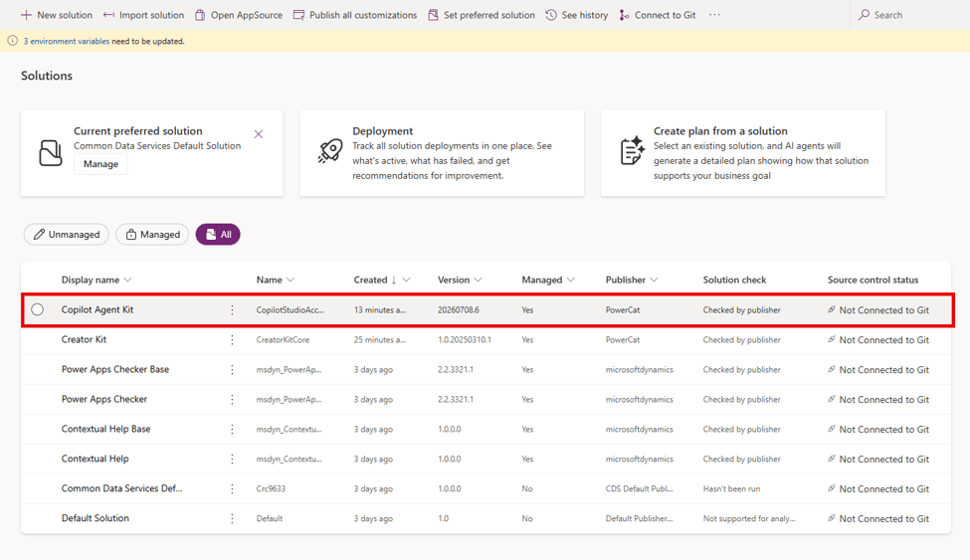This screenshot has height=560, width=970.
Task: Click the 25 minutes a... created cell
Action: tap(380, 340)
